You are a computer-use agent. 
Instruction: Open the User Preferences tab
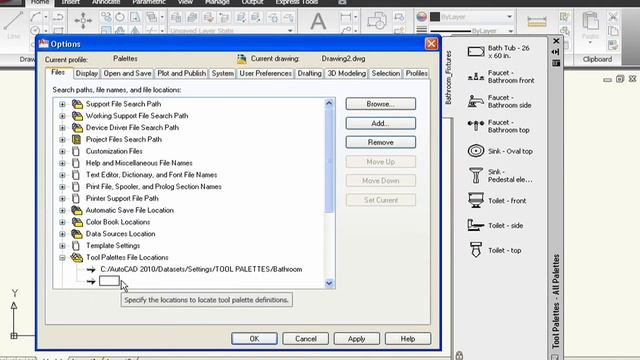click(x=265, y=73)
